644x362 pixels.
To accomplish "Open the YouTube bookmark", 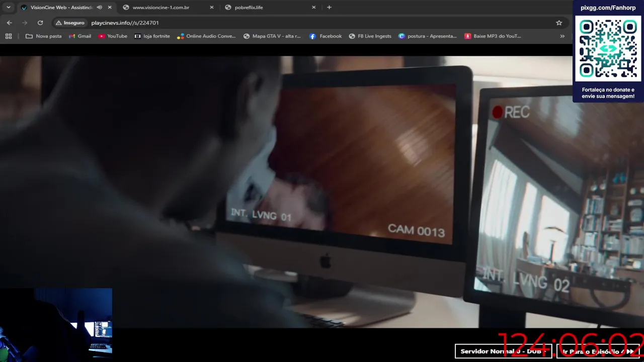I will click(113, 36).
